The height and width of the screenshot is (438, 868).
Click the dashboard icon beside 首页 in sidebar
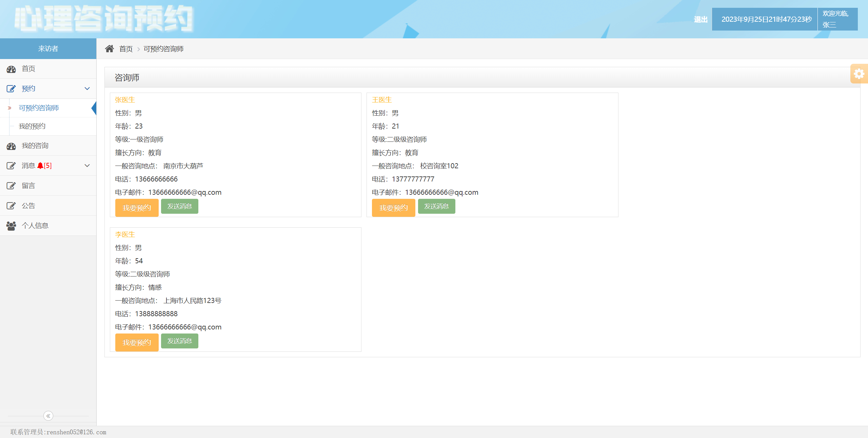[x=11, y=69]
